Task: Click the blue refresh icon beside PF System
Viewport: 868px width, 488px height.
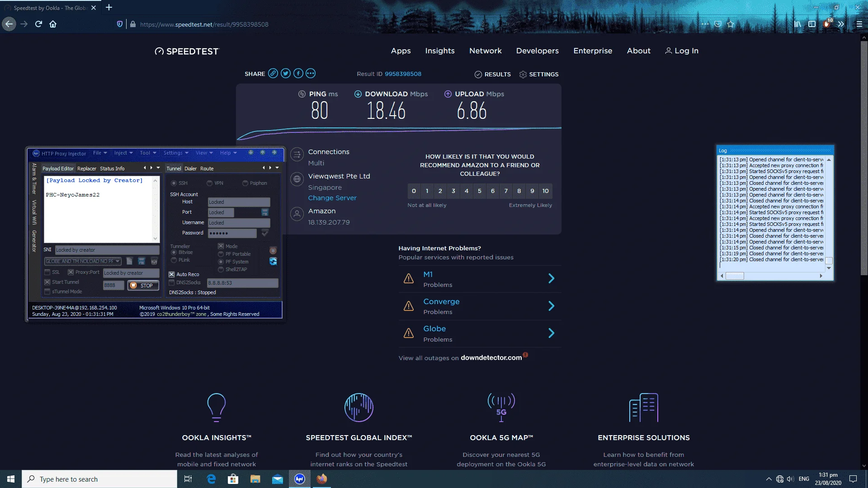Action: pyautogui.click(x=273, y=261)
